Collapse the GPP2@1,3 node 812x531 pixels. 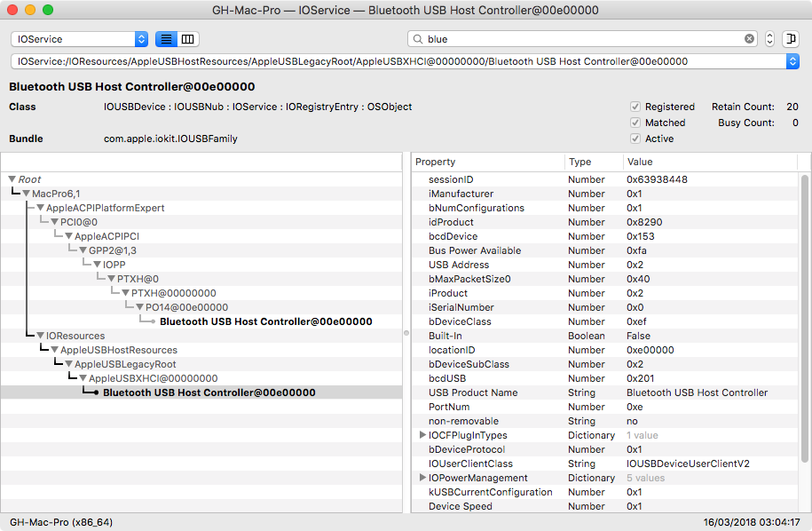83,250
